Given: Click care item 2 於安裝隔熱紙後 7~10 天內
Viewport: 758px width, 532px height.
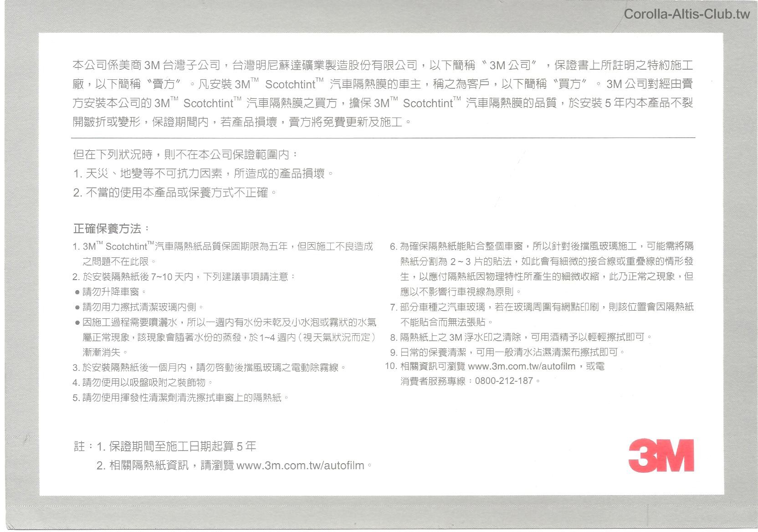Looking at the screenshot, I should coord(184,276).
